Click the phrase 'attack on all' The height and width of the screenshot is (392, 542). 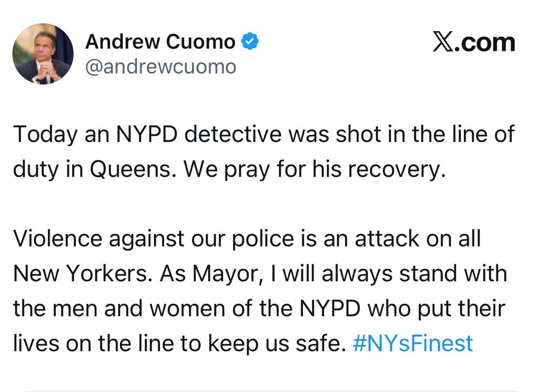[418, 239]
